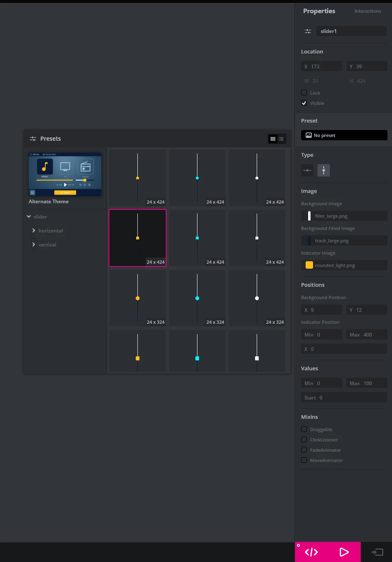Edit Background Position Y field
Image resolution: width=392 pixels, height=562 pixels.
pyautogui.click(x=366, y=310)
